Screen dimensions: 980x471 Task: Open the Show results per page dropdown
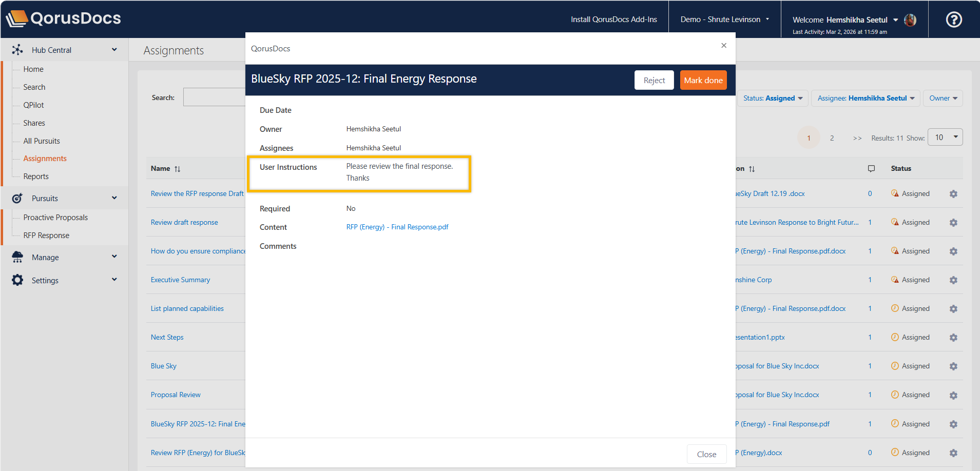(x=945, y=138)
